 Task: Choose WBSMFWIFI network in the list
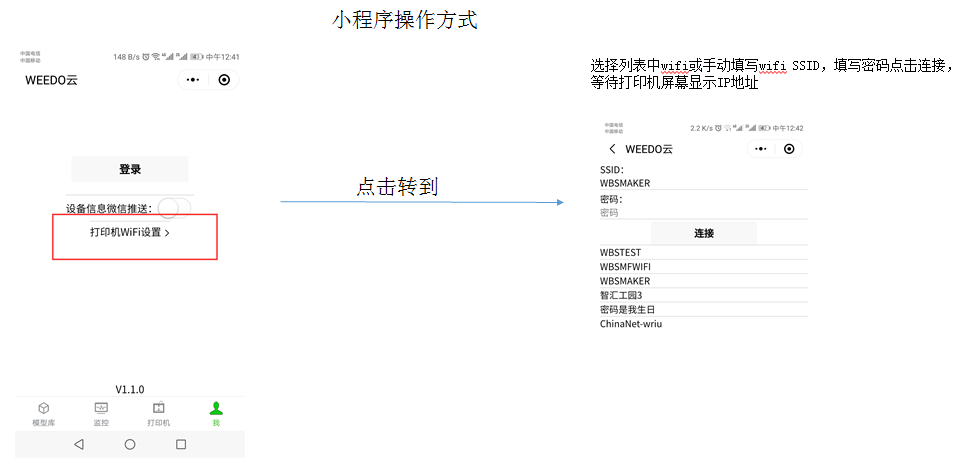(625, 267)
